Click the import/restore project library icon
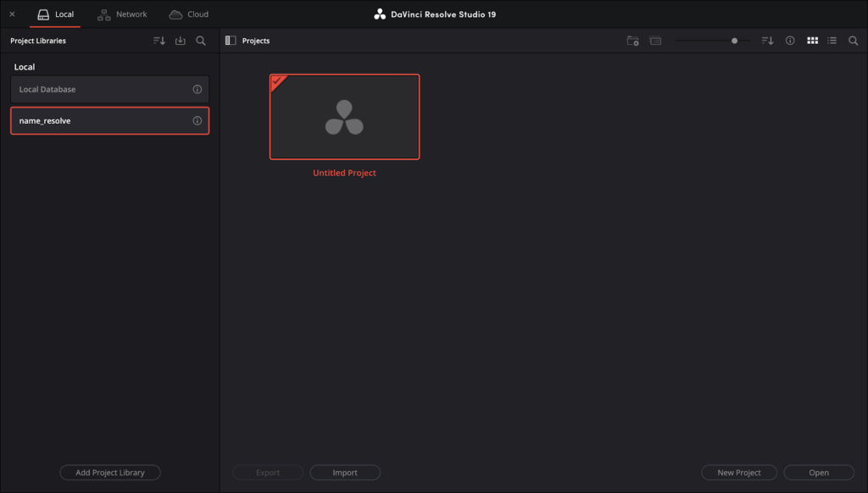This screenshot has width=868, height=493. coord(180,41)
